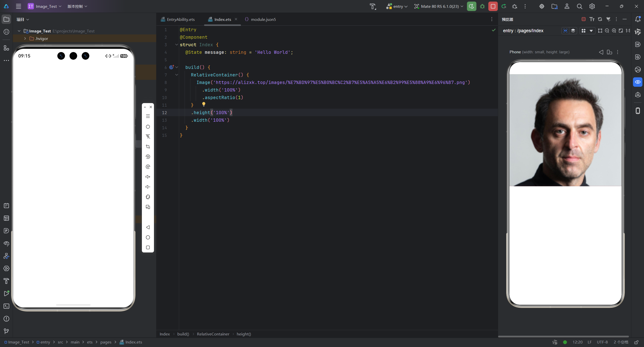Open the Mate 80 RS device dropdown

point(439,6)
